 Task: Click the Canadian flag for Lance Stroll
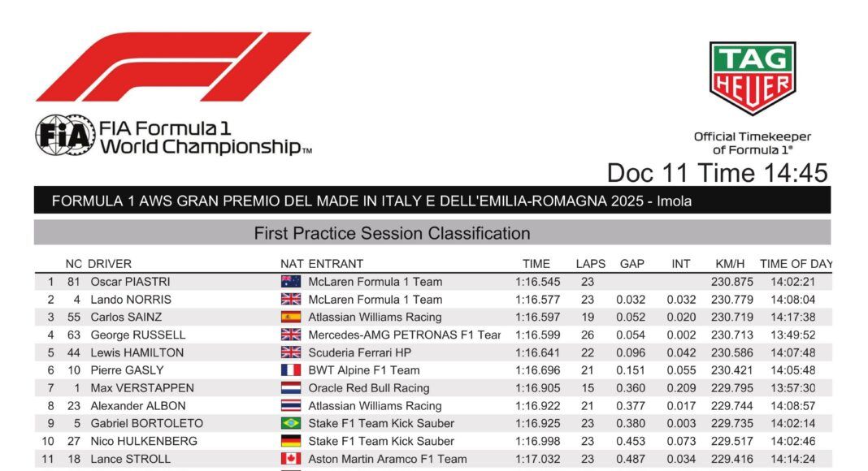[x=290, y=460]
